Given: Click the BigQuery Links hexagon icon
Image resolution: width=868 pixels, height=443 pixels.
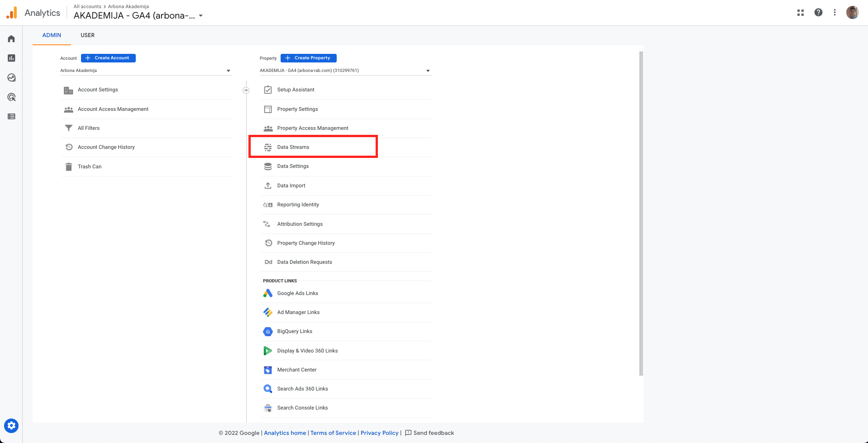Looking at the screenshot, I should [x=268, y=331].
